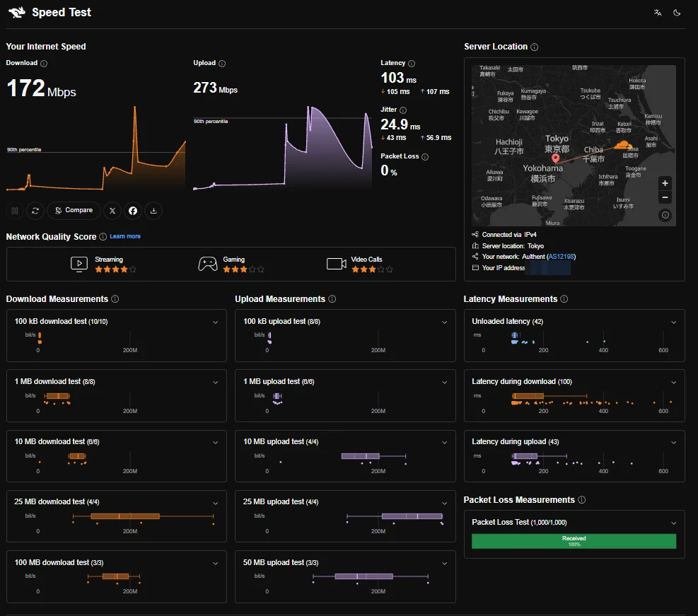Expand the 100 MB download test
The image size is (698, 616).
click(x=216, y=563)
